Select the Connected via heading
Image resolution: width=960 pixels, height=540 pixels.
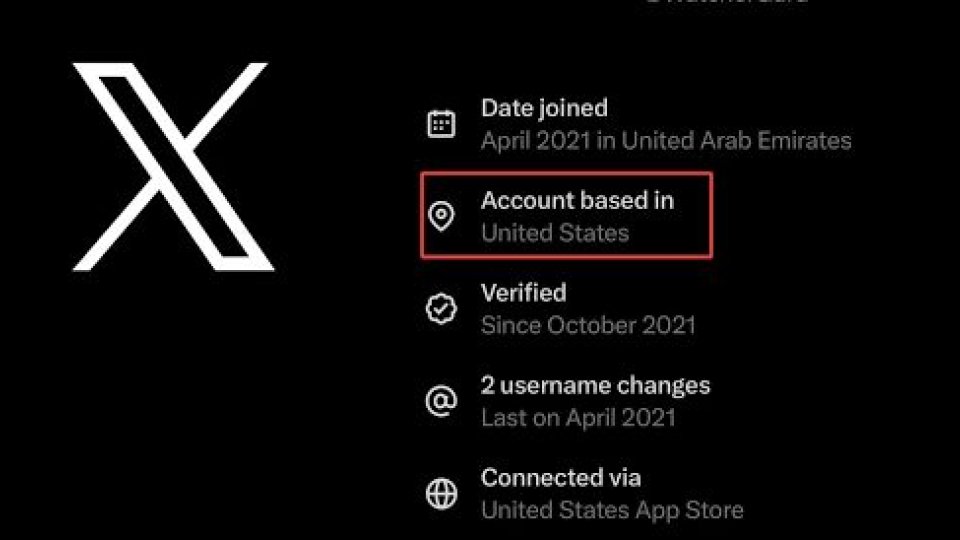click(x=561, y=478)
